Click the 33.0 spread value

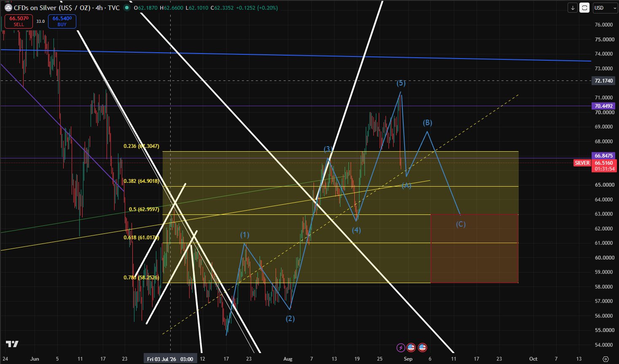(40, 21)
